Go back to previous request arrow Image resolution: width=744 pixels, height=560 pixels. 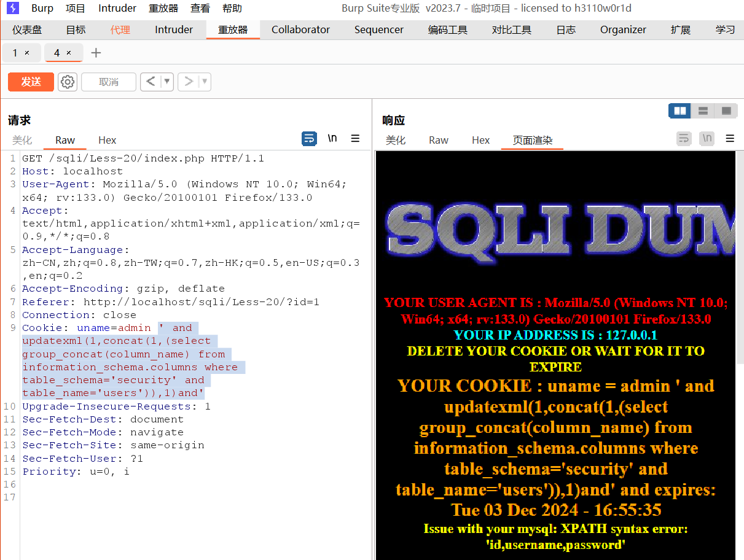click(151, 82)
